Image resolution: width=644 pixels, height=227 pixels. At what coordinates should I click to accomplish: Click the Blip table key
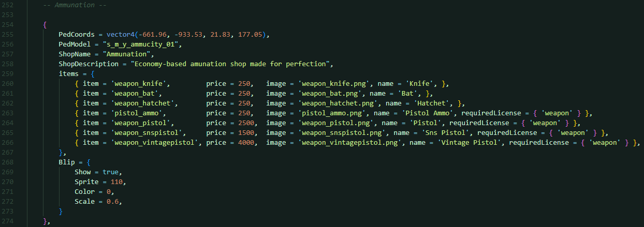(67, 162)
